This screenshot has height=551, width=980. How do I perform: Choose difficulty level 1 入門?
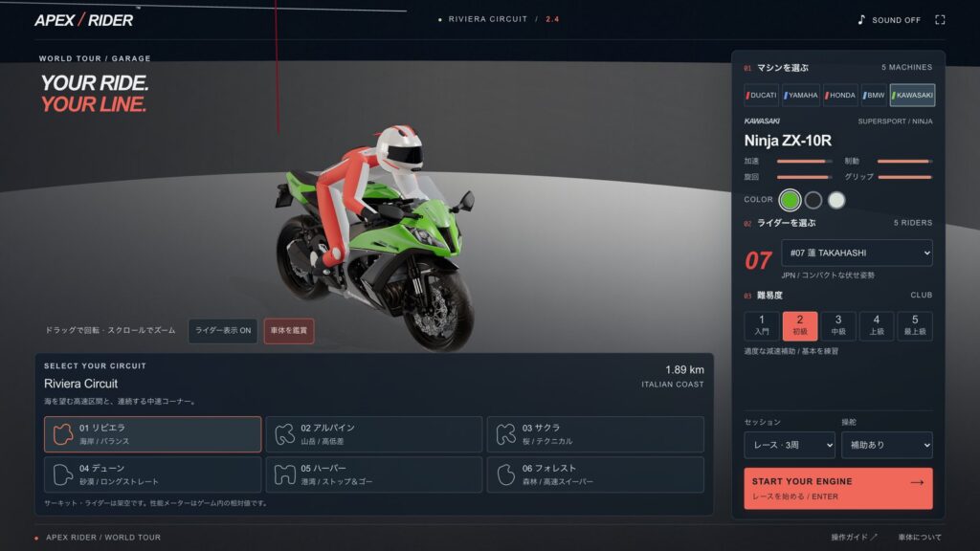pyautogui.click(x=761, y=325)
